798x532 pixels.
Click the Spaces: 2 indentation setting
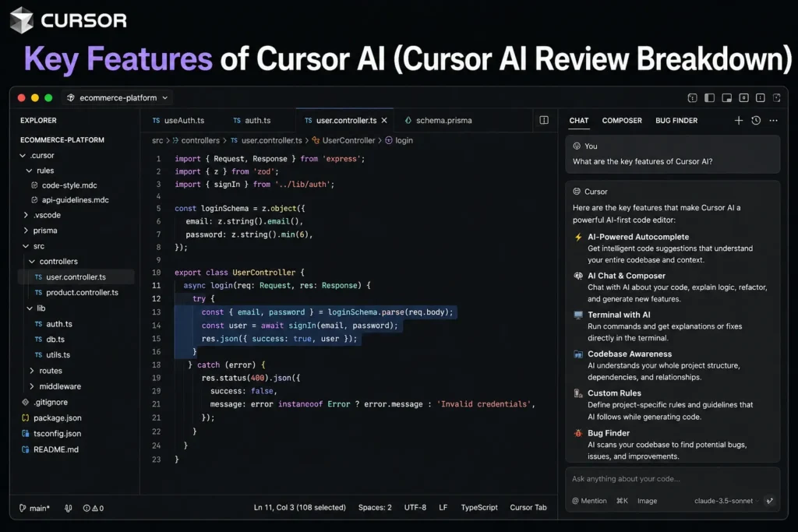click(375, 508)
